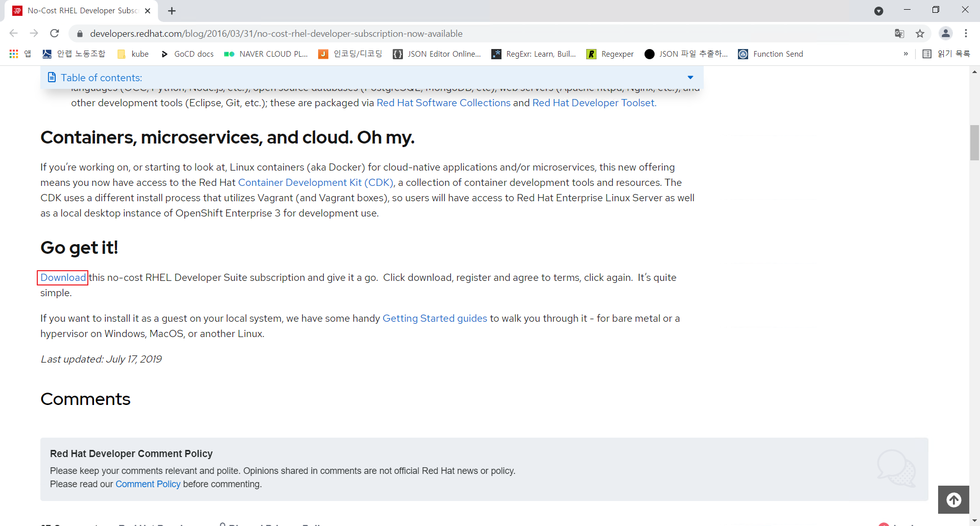Image resolution: width=980 pixels, height=526 pixels.
Task: Open the Function Send bookmark
Action: [x=771, y=54]
